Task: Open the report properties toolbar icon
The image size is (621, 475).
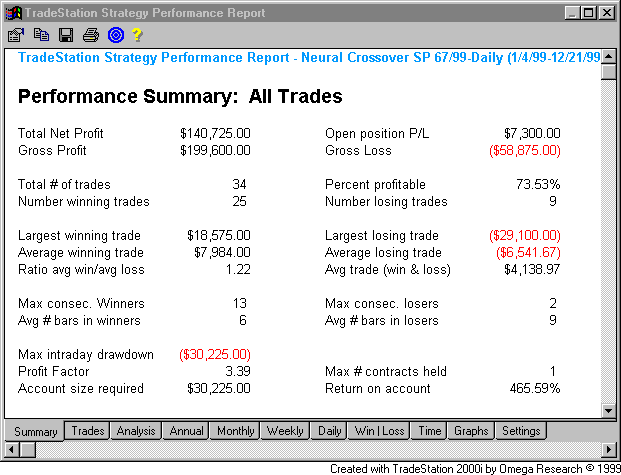Action: 16,35
